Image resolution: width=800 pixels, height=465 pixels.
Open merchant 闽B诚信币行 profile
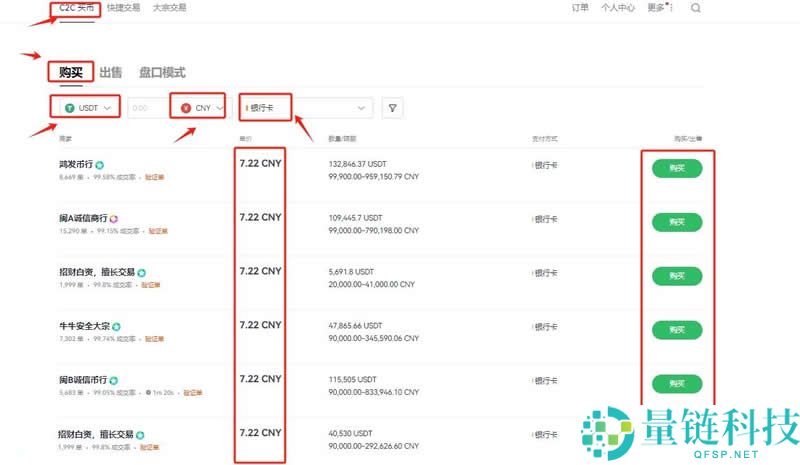click(83, 380)
